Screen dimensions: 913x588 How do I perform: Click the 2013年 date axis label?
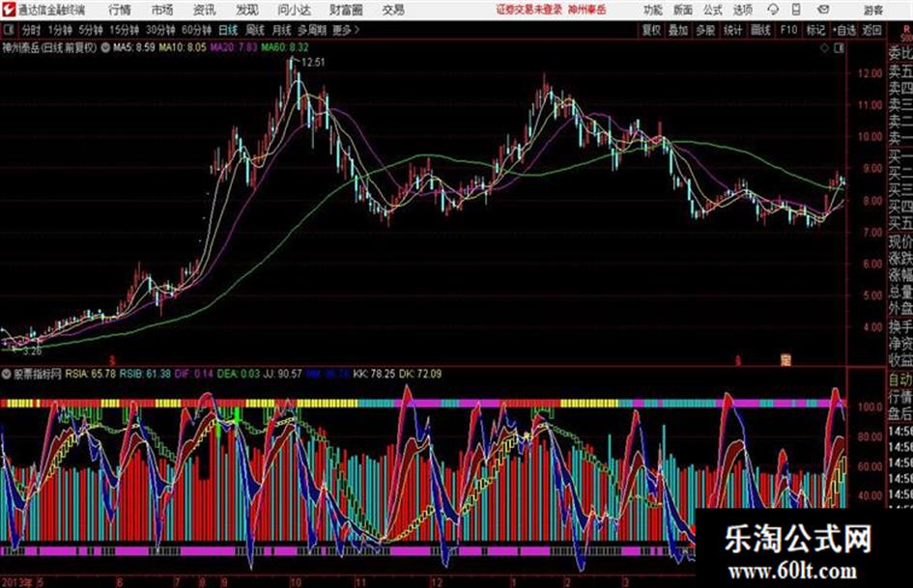(16, 581)
